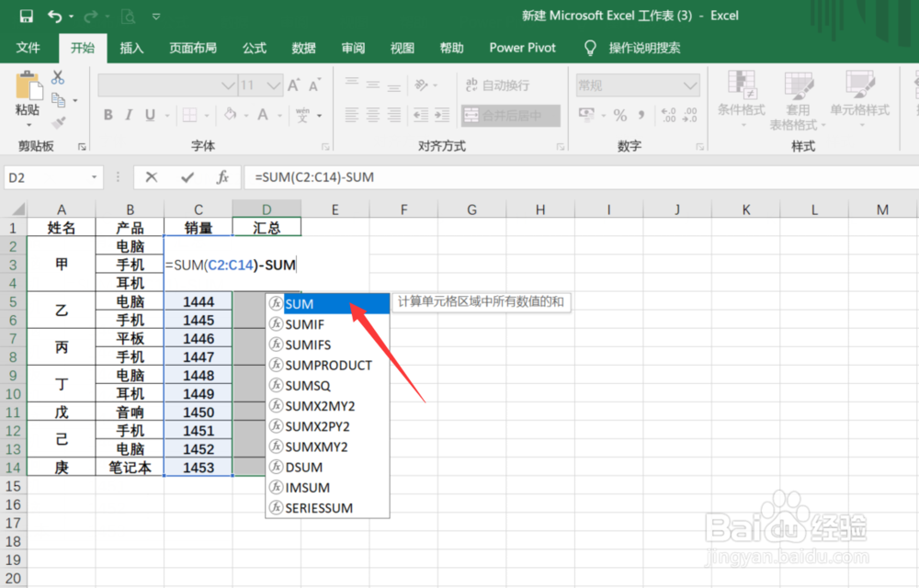Toggle Bold formatting
919x588 pixels.
[x=108, y=115]
